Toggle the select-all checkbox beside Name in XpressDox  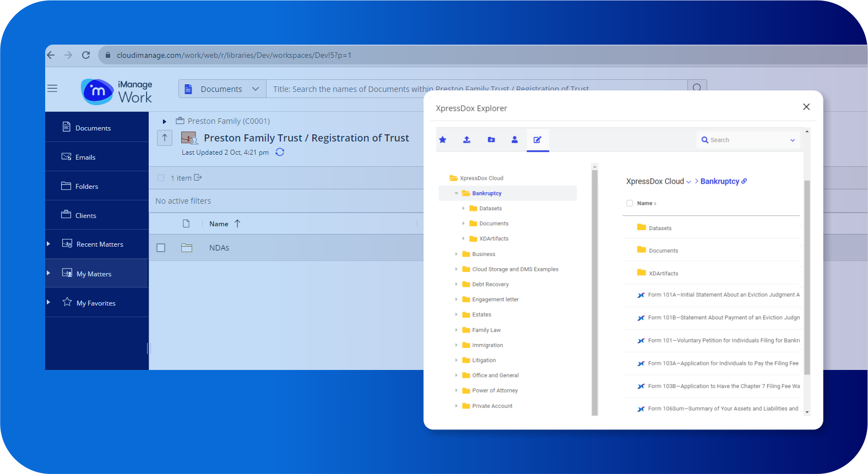[x=630, y=203]
